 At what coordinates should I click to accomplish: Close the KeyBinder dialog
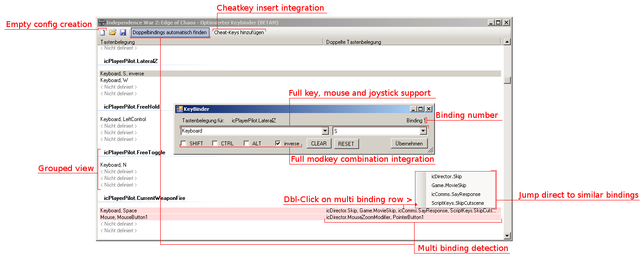pos(429,109)
